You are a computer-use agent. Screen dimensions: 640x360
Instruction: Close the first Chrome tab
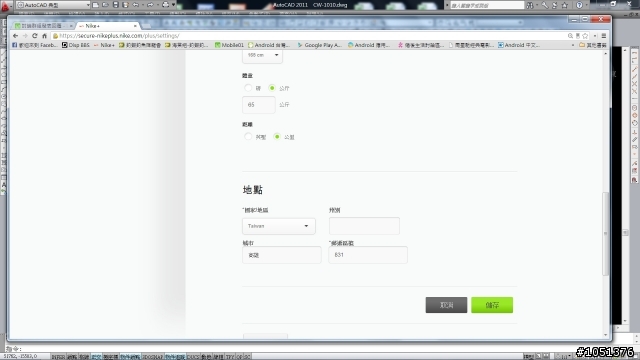point(71,26)
